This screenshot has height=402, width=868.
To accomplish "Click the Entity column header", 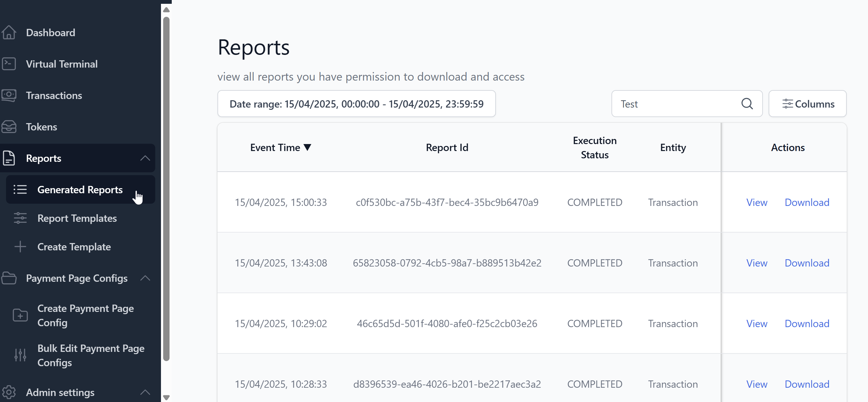I will [673, 148].
